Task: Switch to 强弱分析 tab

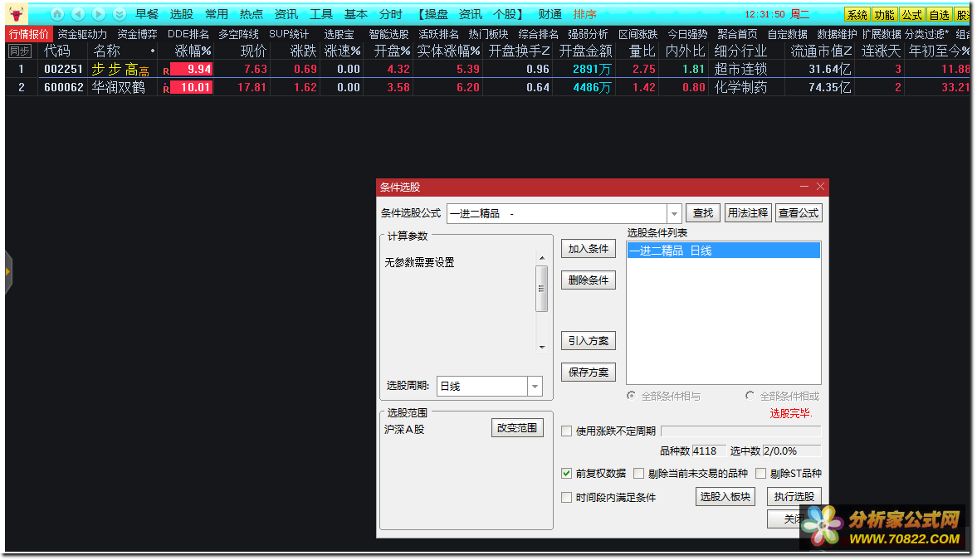Action: click(588, 34)
